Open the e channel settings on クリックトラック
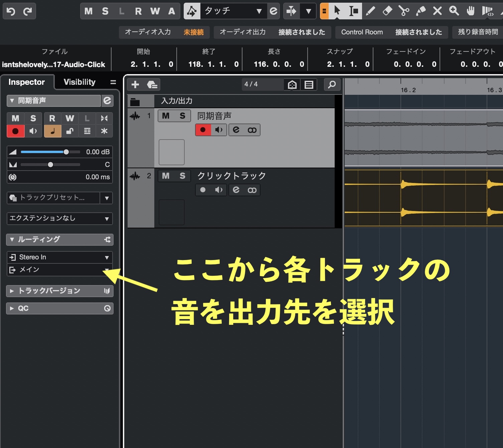 (236, 190)
